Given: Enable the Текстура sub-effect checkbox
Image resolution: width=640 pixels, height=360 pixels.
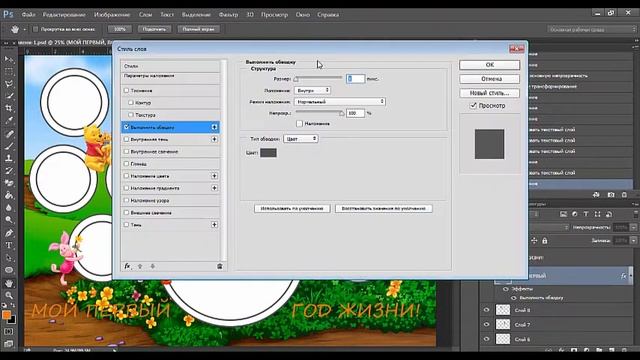Looking at the screenshot, I should pyautogui.click(x=131, y=115).
